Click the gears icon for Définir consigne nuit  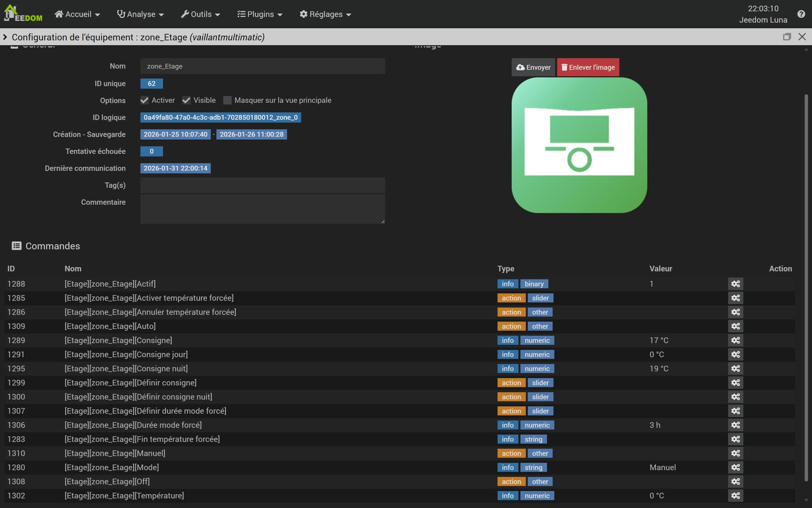[x=735, y=397]
